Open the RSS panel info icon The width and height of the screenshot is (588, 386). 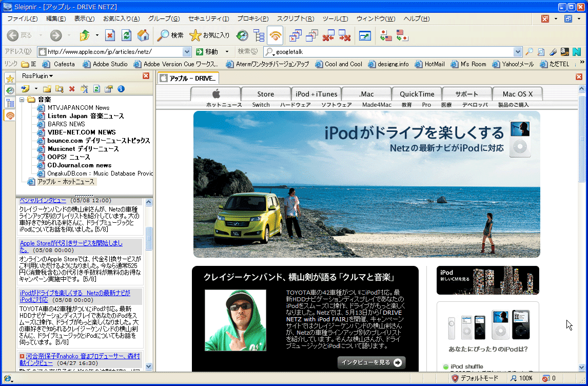click(121, 89)
